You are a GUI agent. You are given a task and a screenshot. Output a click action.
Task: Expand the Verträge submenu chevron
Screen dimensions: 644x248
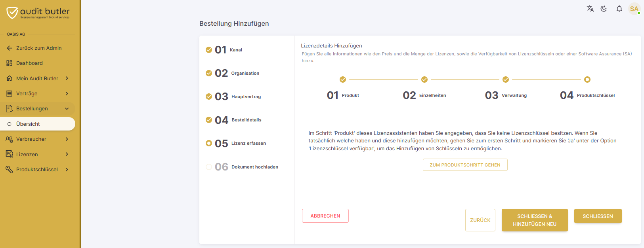tap(67, 94)
